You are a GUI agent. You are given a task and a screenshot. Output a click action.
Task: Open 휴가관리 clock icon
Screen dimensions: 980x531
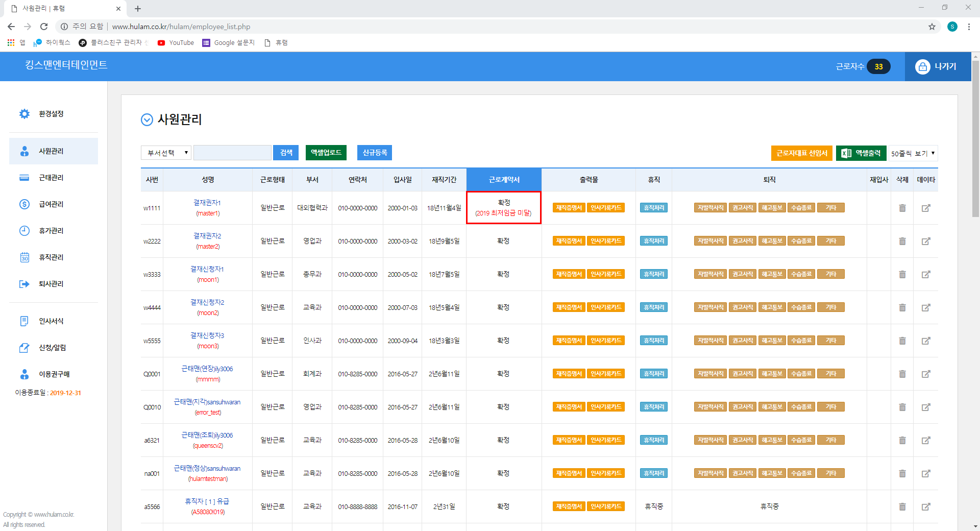(24, 231)
